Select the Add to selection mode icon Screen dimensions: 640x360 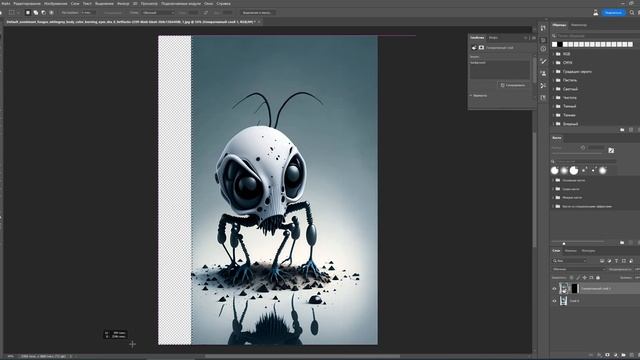coord(36,13)
